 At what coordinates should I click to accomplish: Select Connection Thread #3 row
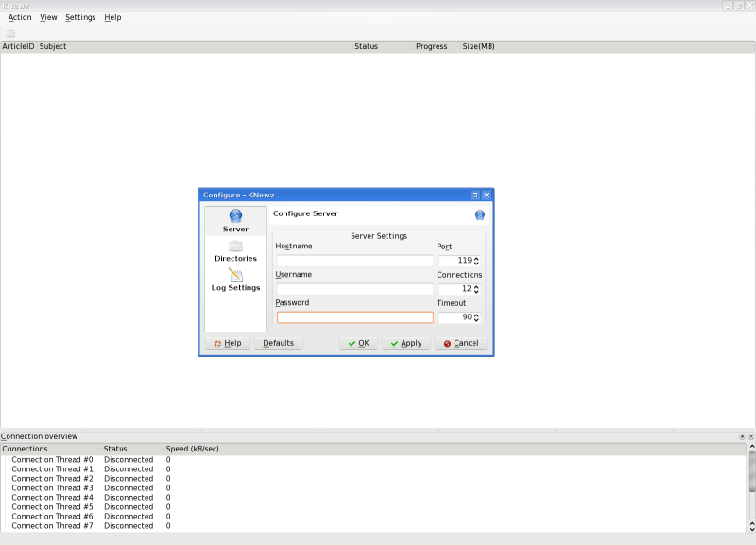click(52, 488)
